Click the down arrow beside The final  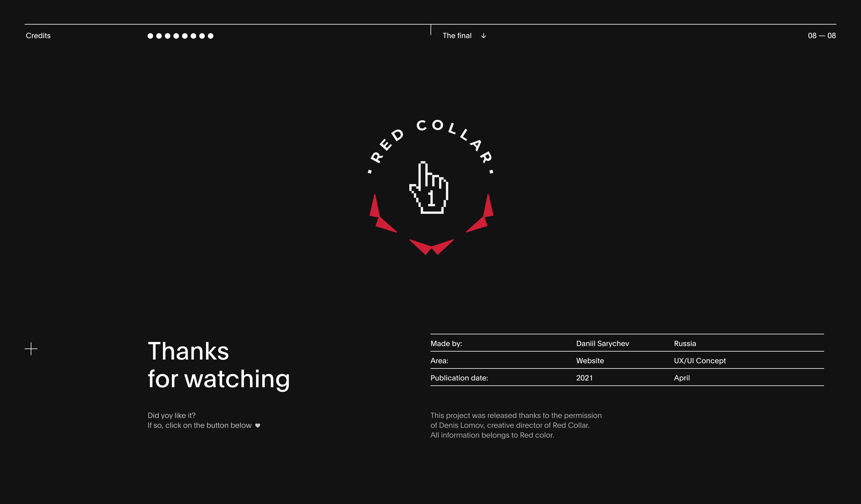483,36
